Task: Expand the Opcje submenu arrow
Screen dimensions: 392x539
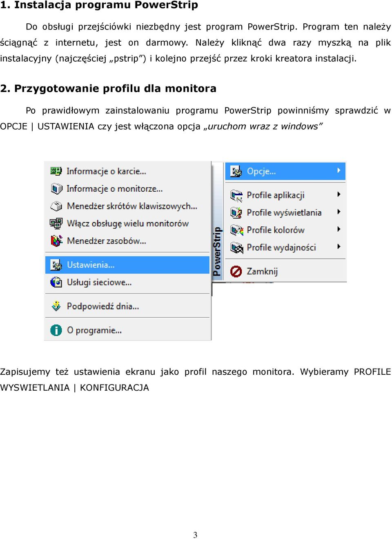Action: (339, 170)
